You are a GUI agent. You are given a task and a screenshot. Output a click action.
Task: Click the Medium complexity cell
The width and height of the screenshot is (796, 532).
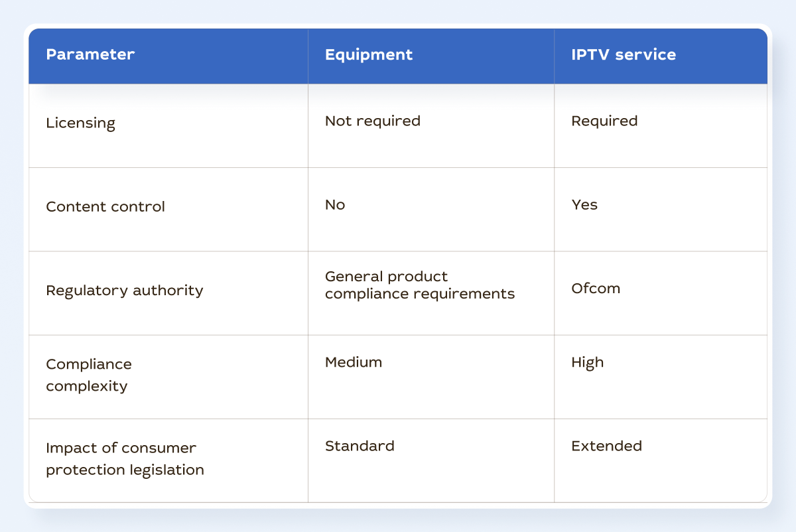coord(354,362)
